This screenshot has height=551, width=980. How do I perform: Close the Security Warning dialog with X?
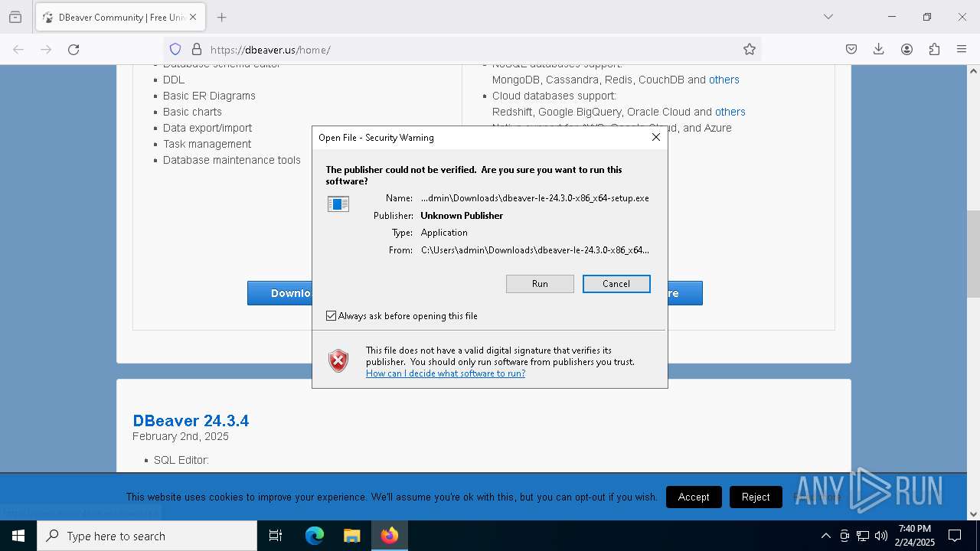[x=655, y=137]
